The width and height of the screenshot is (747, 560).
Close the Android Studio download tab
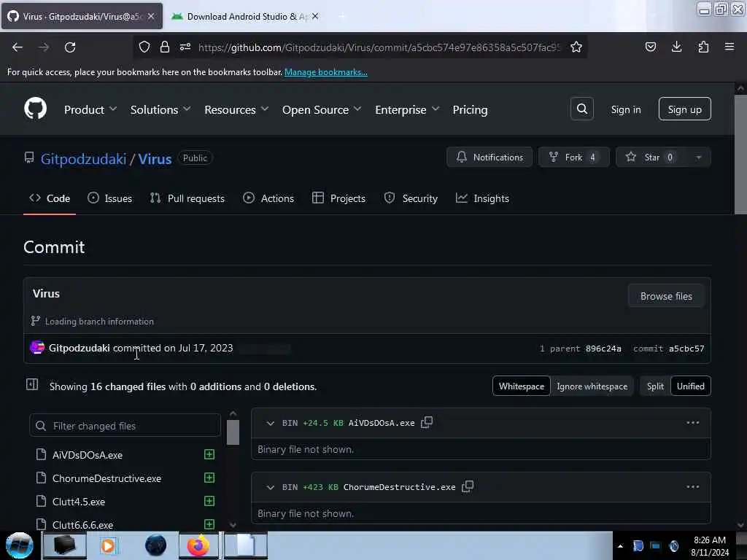pos(315,16)
